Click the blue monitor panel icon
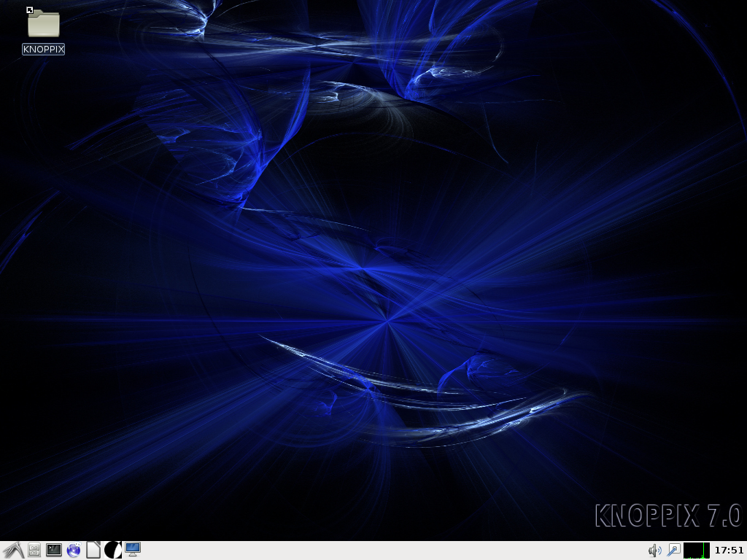The height and width of the screenshot is (560, 747). [x=133, y=550]
